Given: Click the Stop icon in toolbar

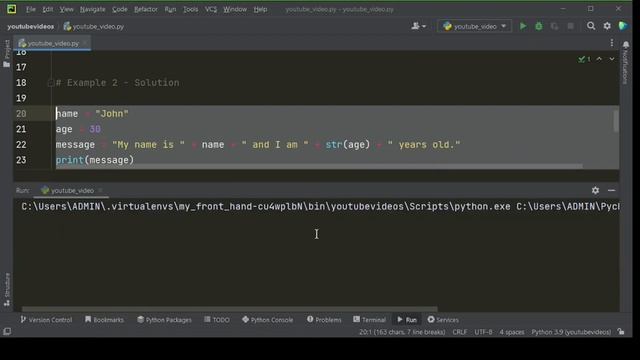Looking at the screenshot, I should (571, 26).
